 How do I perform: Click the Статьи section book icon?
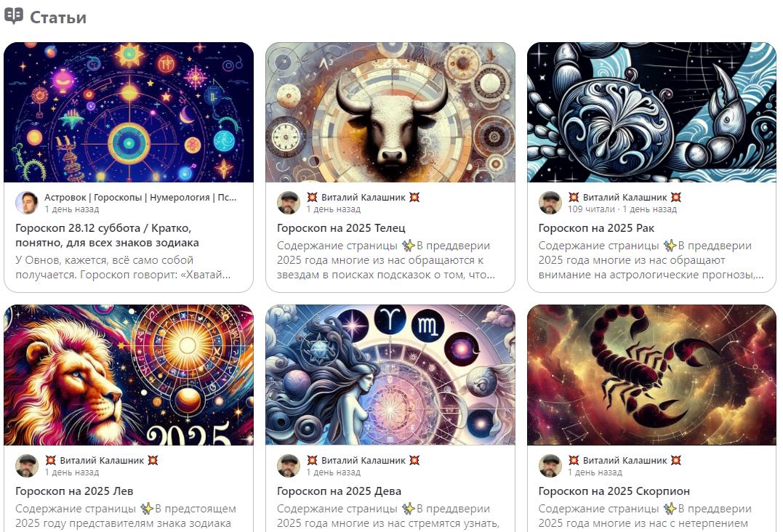pyautogui.click(x=14, y=16)
